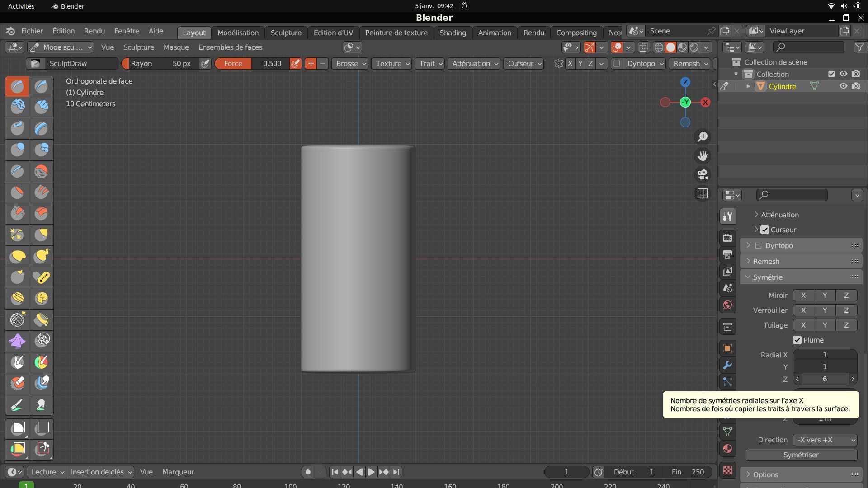
Task: Click the Force strength slider
Action: [x=252, y=64]
